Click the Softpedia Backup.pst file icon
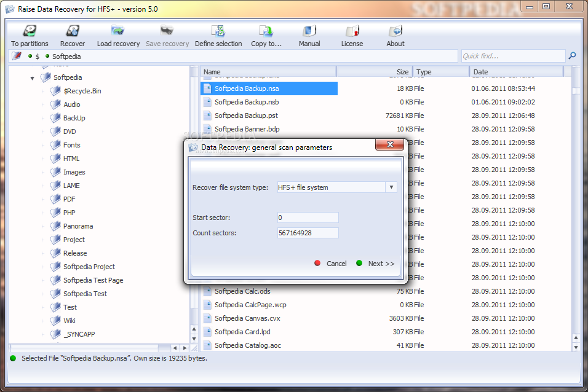 [x=207, y=116]
